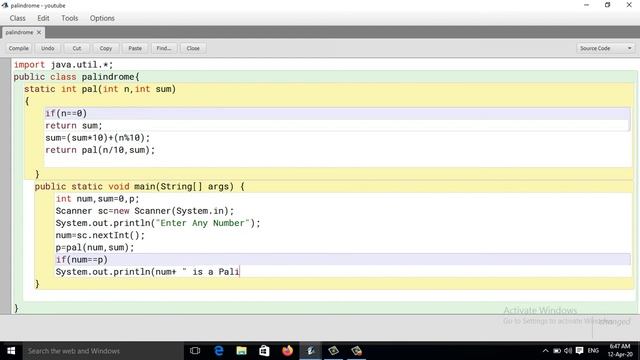Click the 'Scanner sc=new Scanner(System.in);' line

[145, 211]
